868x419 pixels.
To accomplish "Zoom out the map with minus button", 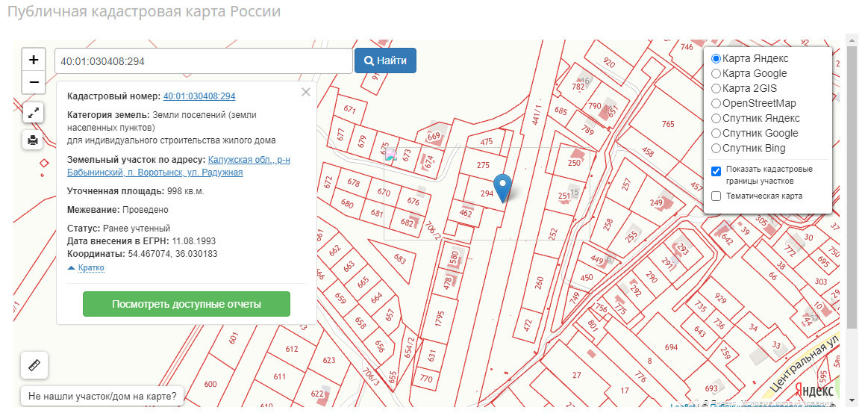I will [34, 83].
